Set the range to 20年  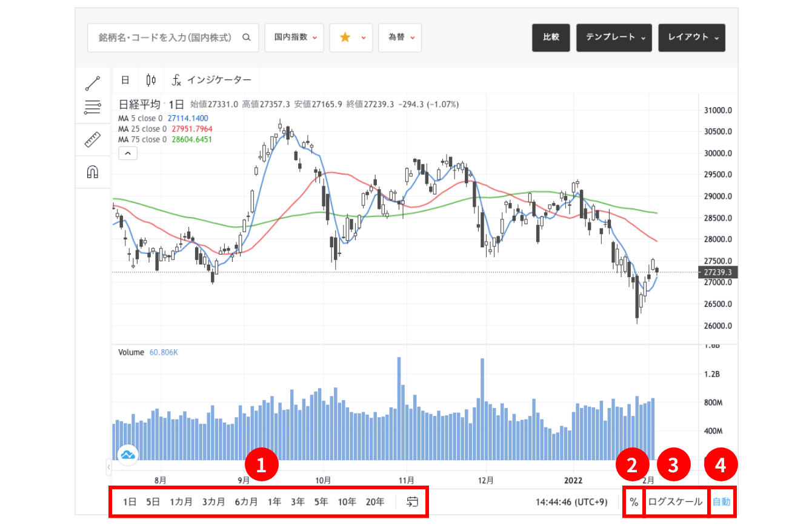(375, 502)
